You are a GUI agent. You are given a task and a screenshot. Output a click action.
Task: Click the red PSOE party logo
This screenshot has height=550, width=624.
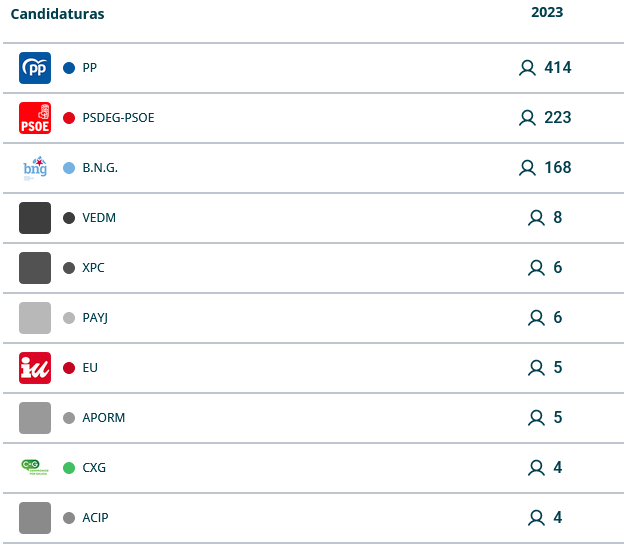coord(35,118)
